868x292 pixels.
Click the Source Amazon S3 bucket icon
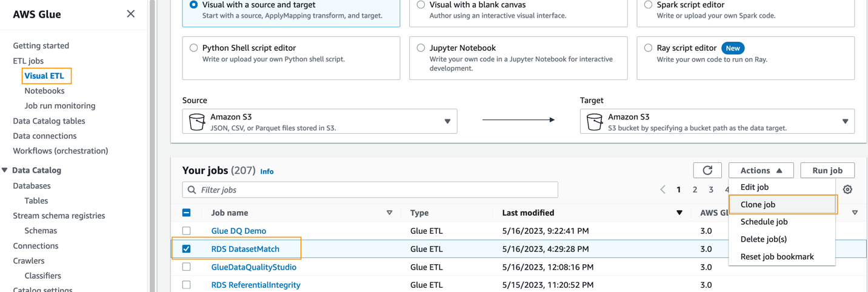point(197,122)
